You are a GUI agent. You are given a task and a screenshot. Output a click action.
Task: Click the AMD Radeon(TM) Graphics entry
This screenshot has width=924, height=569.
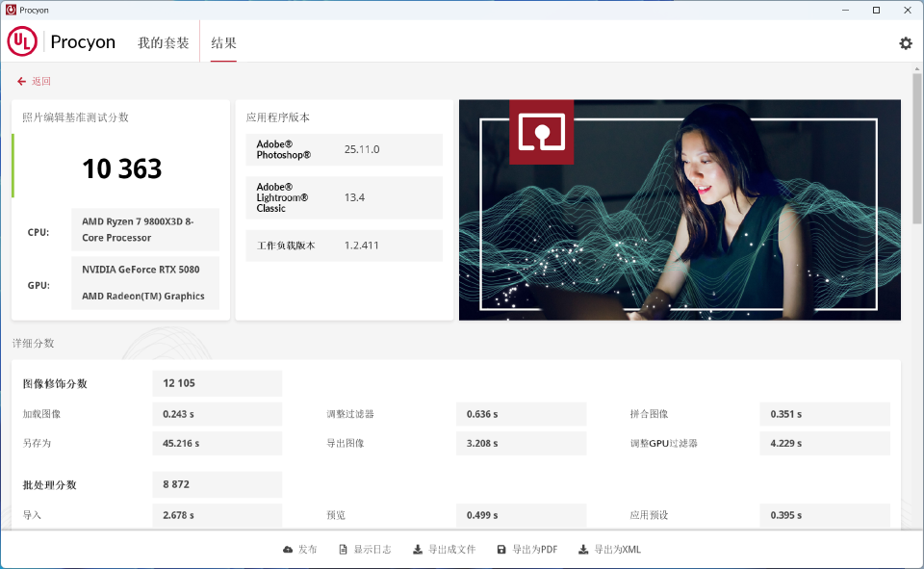(143, 296)
